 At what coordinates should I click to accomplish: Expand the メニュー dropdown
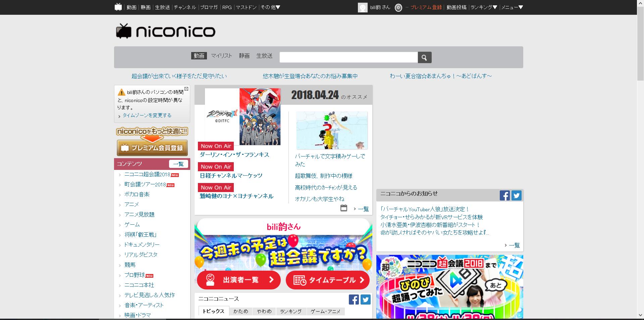[x=512, y=7]
